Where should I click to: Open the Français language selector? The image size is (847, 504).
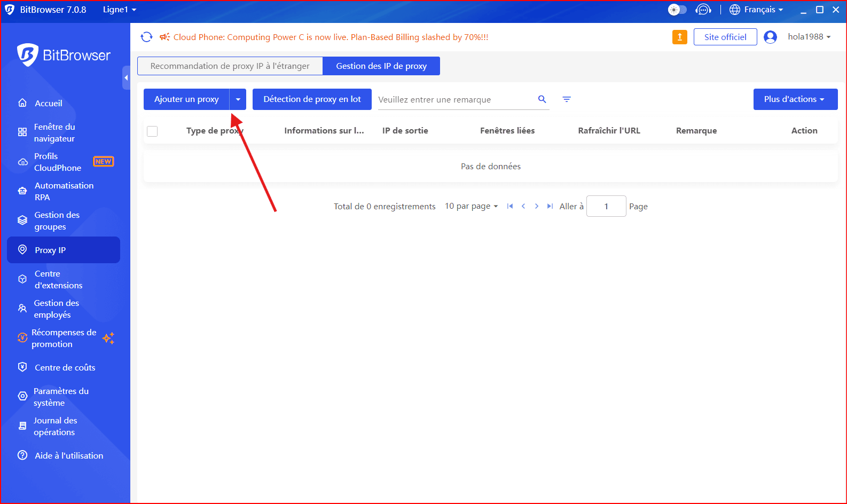(x=756, y=10)
